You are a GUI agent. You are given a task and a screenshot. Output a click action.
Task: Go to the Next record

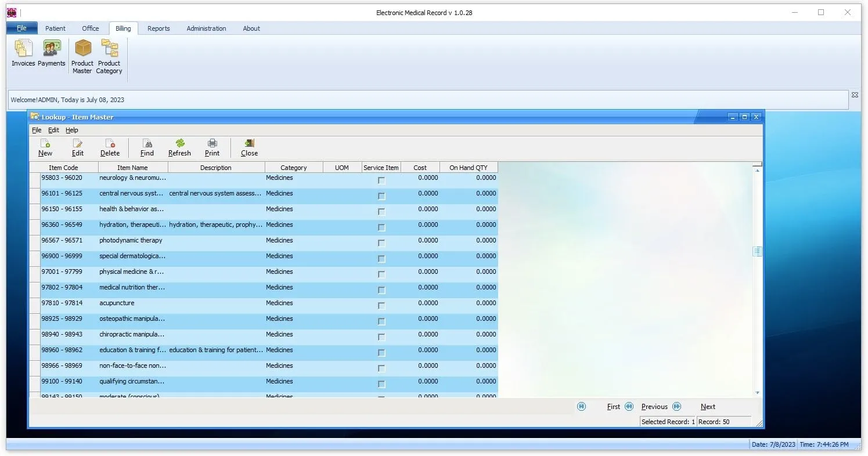[707, 406]
